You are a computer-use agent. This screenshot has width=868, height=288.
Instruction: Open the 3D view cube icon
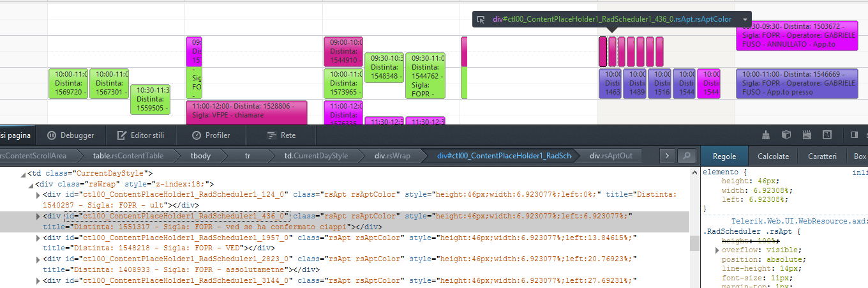click(x=786, y=135)
